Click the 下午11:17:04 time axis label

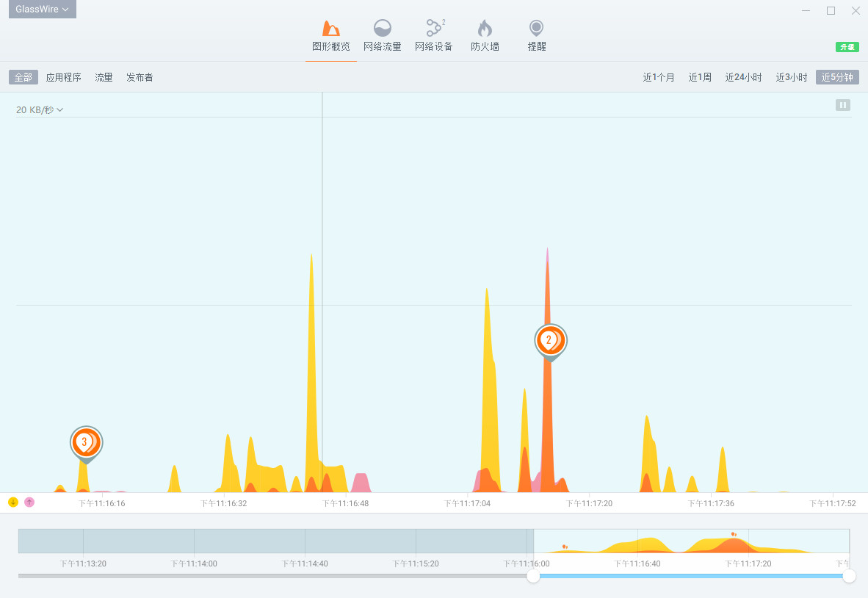pos(467,503)
